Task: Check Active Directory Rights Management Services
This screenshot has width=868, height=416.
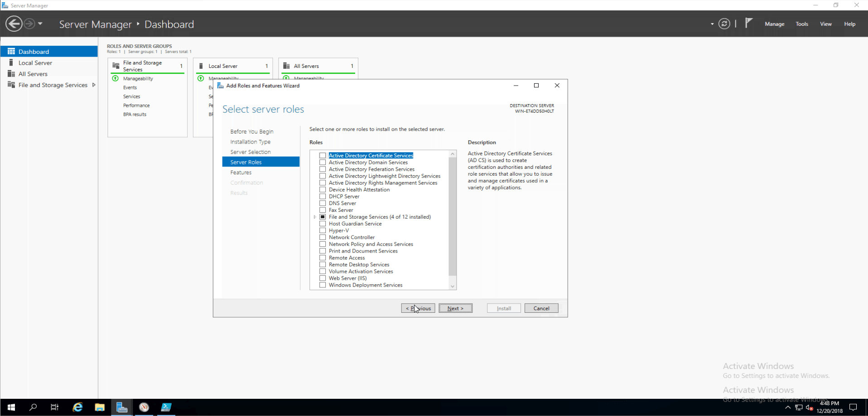Action: point(323,183)
